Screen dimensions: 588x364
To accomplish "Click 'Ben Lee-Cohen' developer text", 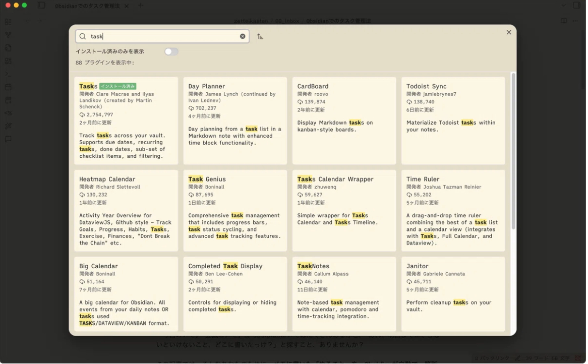I will click(224, 274).
